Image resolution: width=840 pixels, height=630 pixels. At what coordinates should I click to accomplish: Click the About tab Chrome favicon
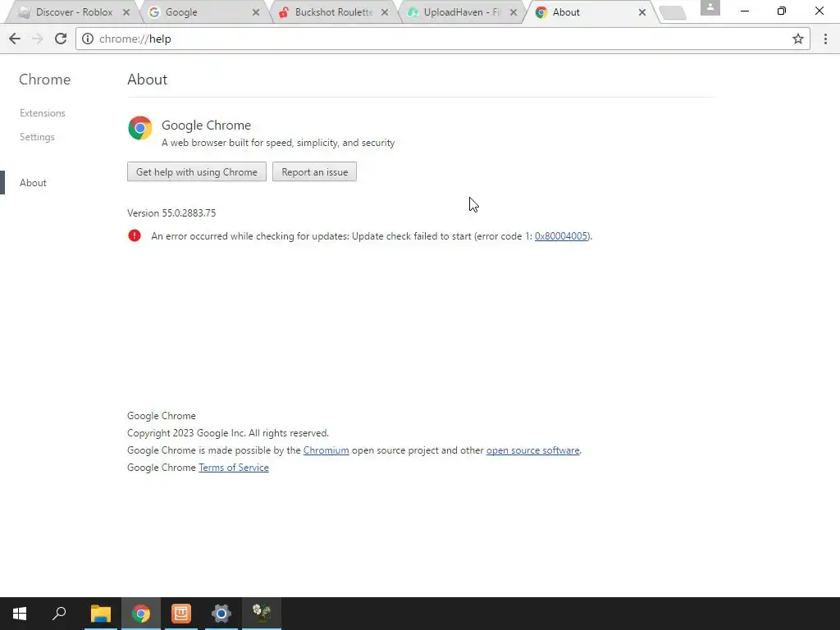point(541,12)
